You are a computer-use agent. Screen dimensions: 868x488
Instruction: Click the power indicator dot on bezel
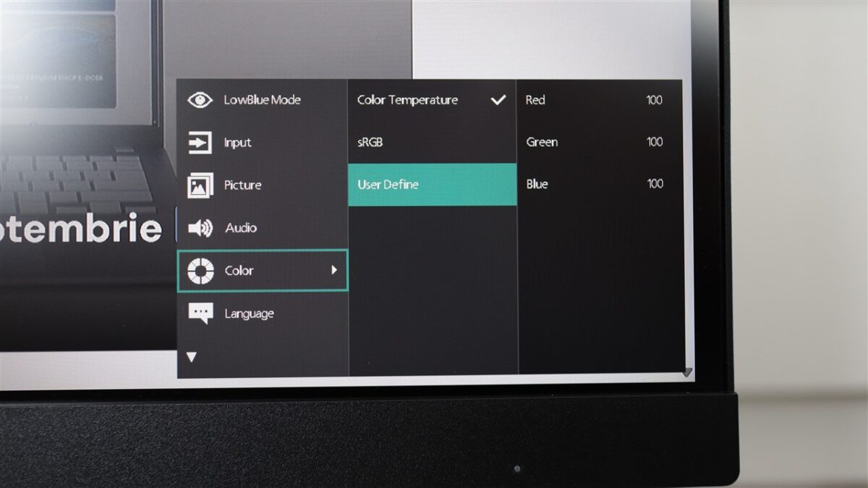click(516, 469)
